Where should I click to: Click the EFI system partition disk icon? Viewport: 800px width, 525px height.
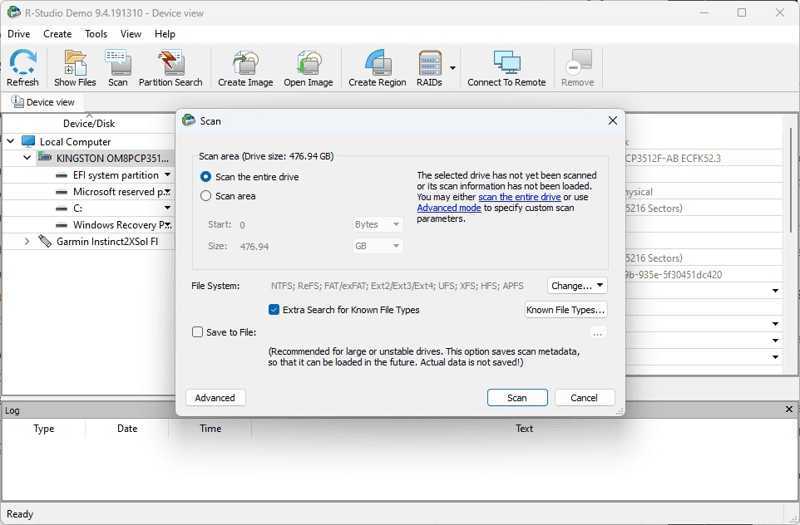(61, 175)
